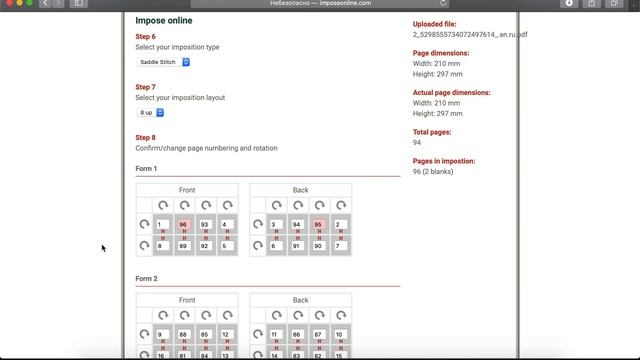Rotate the column above page 1 in Form 1 Front
The height and width of the screenshot is (360, 640).
[x=163, y=205]
